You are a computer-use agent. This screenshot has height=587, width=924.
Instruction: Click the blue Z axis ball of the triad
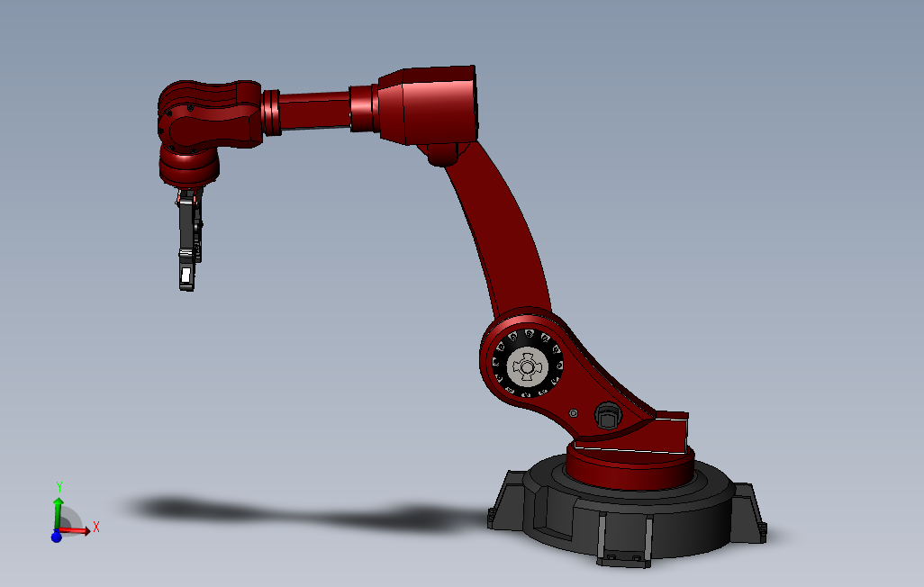click(57, 537)
